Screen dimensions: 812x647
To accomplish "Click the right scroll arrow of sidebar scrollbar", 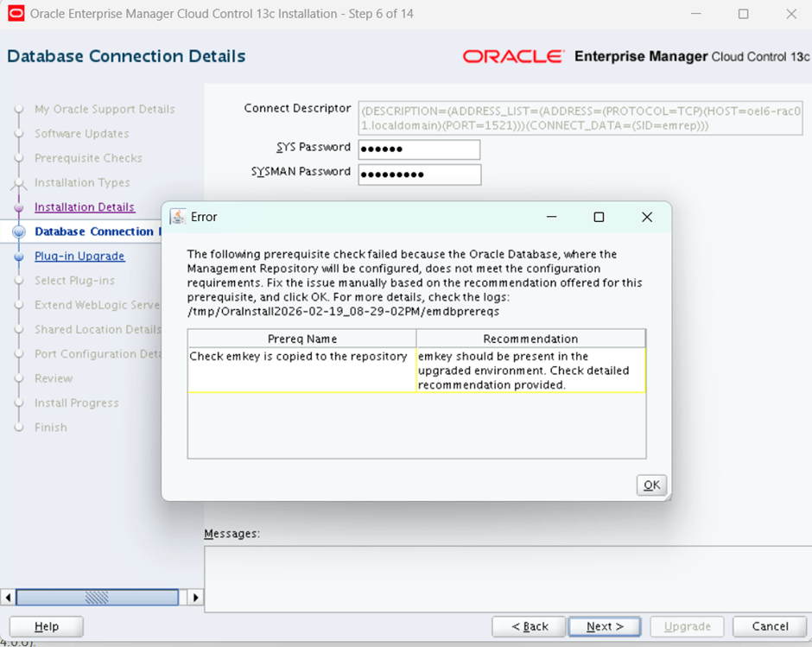I will point(195,597).
